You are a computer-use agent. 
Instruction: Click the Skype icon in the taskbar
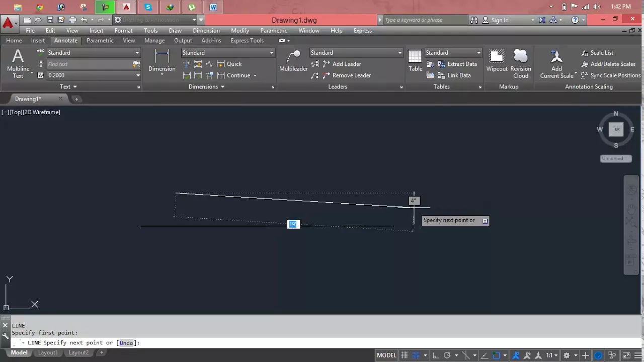[x=148, y=7]
